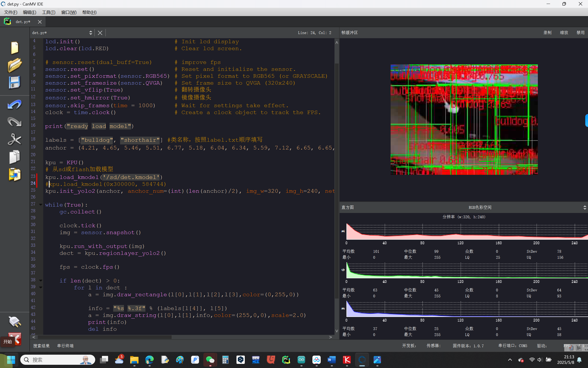Click the Copy documents icon
Image resolution: width=588 pixels, height=368 pixels.
point(14,157)
